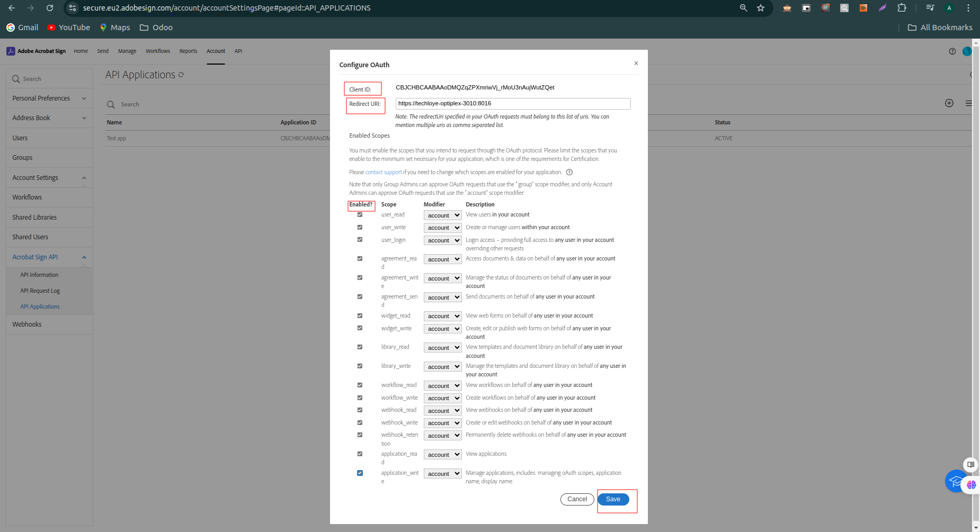Open the Reports tab
The width and height of the screenshot is (980, 532).
coord(188,51)
